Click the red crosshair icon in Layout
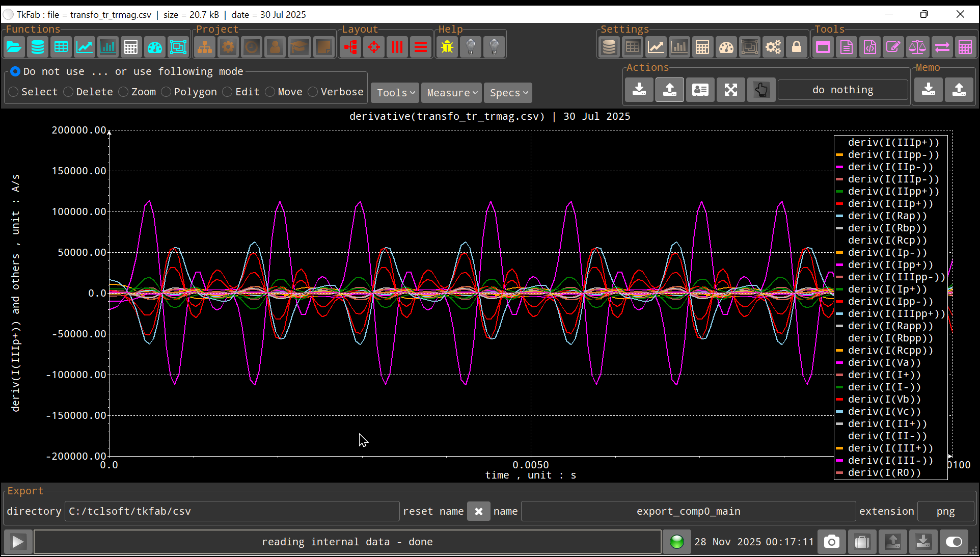 [x=374, y=47]
